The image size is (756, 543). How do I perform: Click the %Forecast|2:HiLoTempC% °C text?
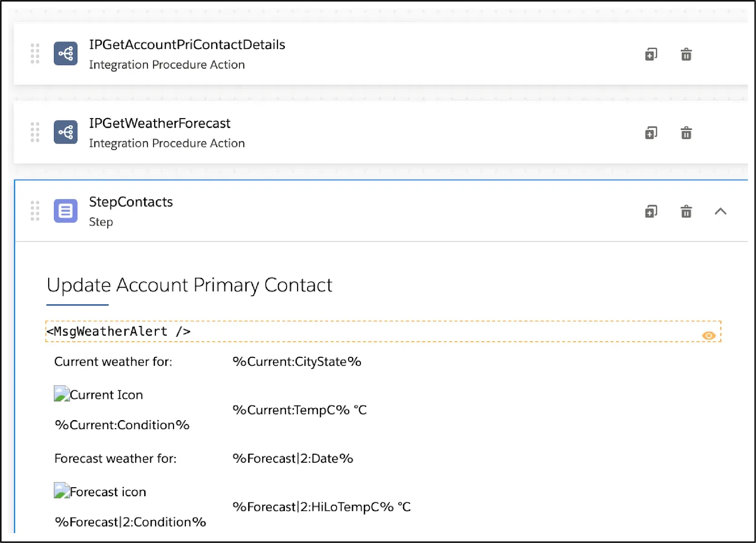pos(322,507)
